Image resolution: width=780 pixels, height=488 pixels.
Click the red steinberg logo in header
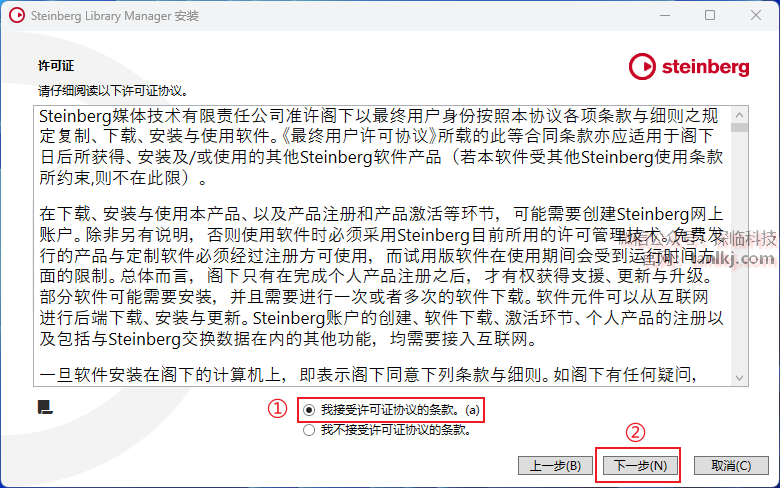689,67
